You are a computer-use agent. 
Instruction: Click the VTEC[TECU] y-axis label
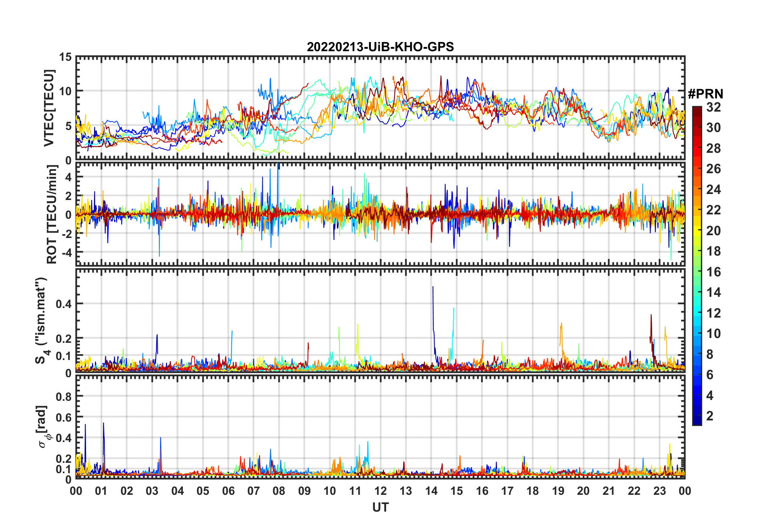(x=49, y=108)
